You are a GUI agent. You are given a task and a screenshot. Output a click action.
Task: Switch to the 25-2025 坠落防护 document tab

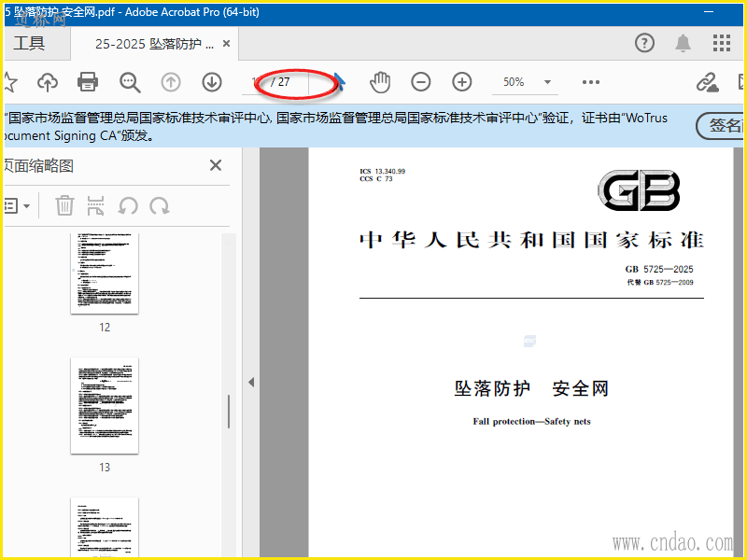pos(154,44)
